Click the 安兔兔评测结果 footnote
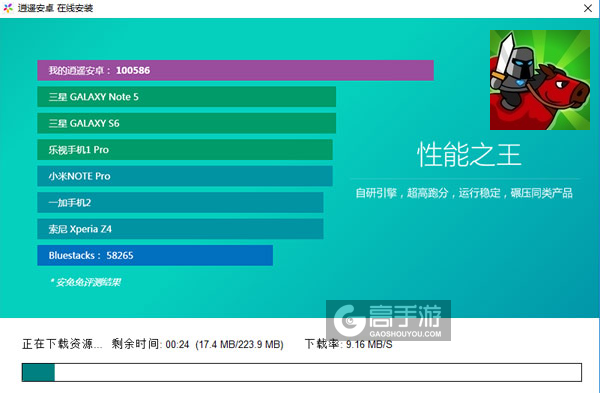This screenshot has width=600, height=393. pyautogui.click(x=85, y=282)
